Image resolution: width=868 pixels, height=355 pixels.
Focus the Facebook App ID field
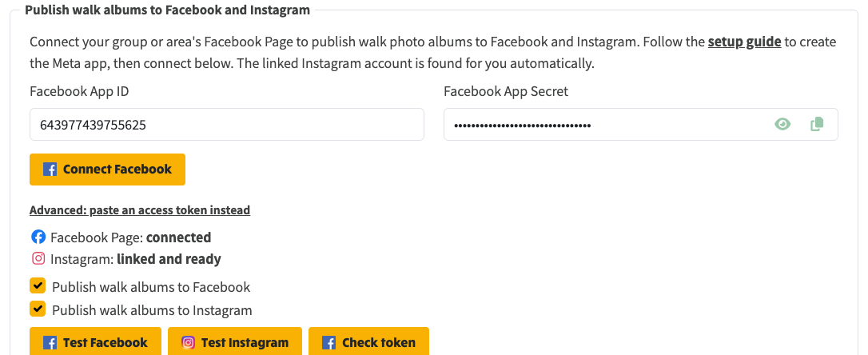click(x=227, y=125)
